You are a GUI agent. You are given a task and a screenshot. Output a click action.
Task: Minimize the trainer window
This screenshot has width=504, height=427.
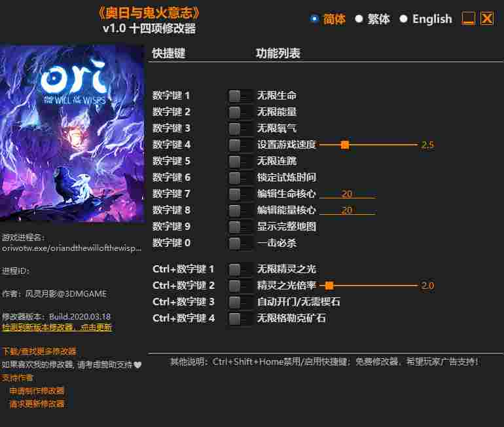pos(468,18)
